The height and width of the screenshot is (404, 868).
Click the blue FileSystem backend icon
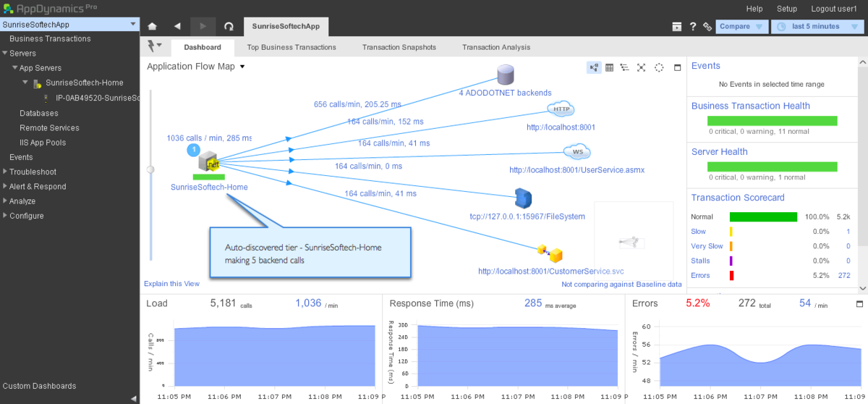point(523,198)
